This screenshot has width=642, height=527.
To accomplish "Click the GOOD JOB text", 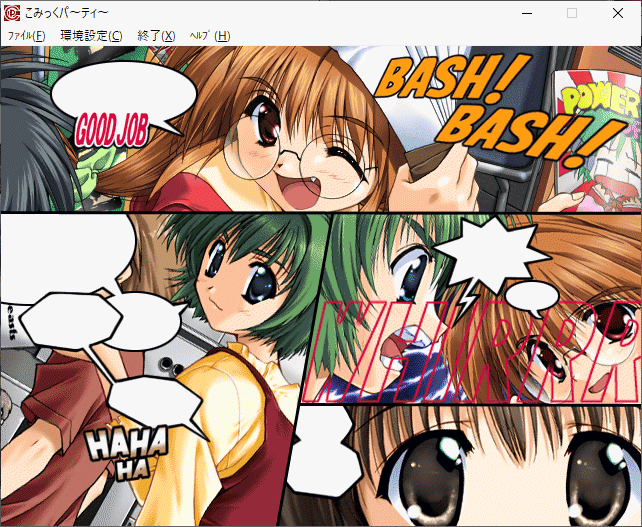I will click(x=111, y=130).
